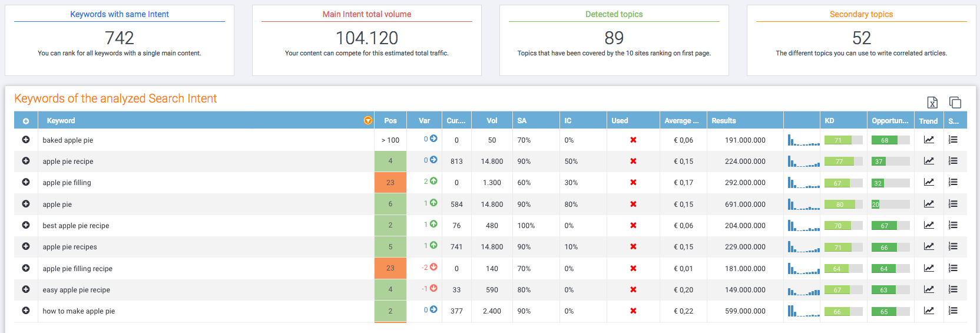Click red Used cross for apple pie recipes
Screen dimensions: 980x333
point(633,246)
